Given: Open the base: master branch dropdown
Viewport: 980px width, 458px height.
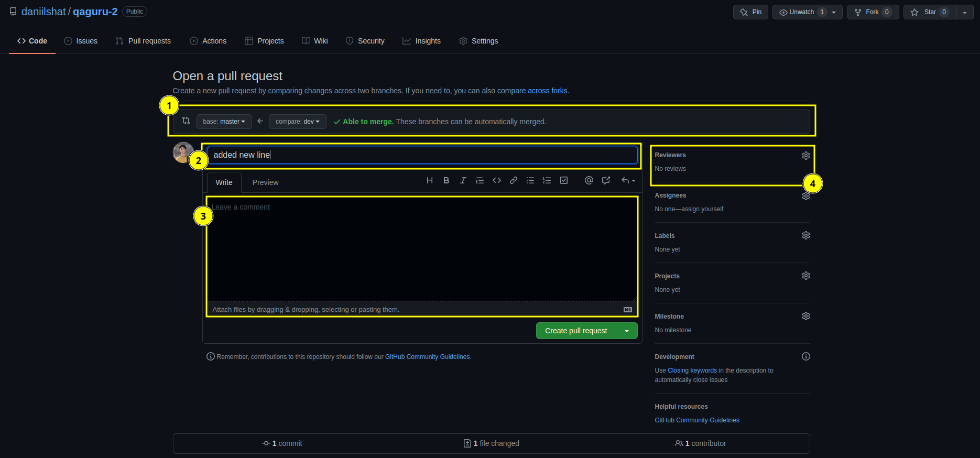Looking at the screenshot, I should coord(224,122).
